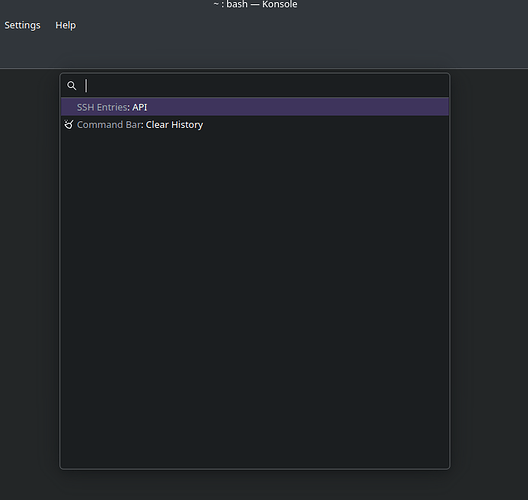Click terminal area right of command bar
528x500 pixels.
489,269
